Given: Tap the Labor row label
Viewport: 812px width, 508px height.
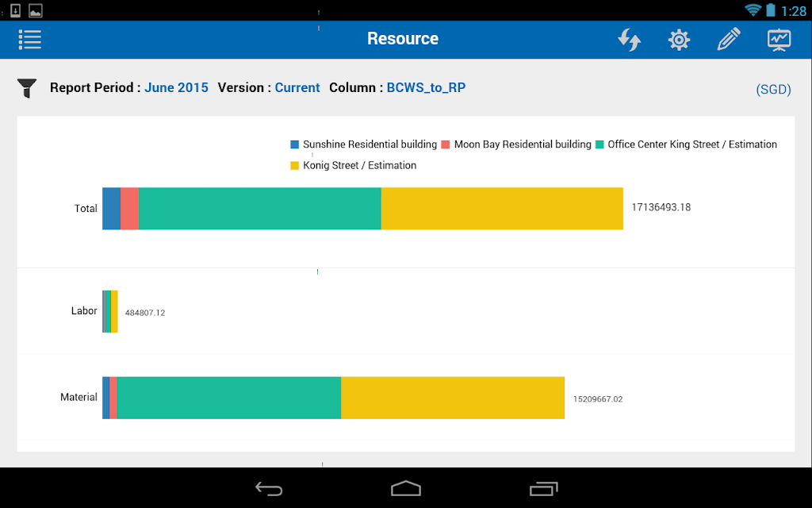Looking at the screenshot, I should click(84, 310).
